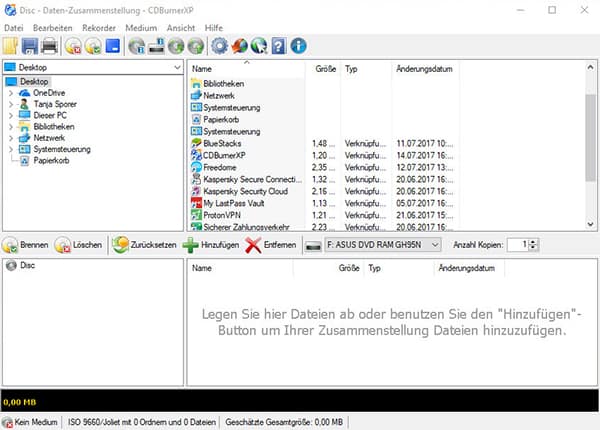This screenshot has height=430, width=600.
Task: Click the printer icon in the toolbar
Action: [49, 46]
